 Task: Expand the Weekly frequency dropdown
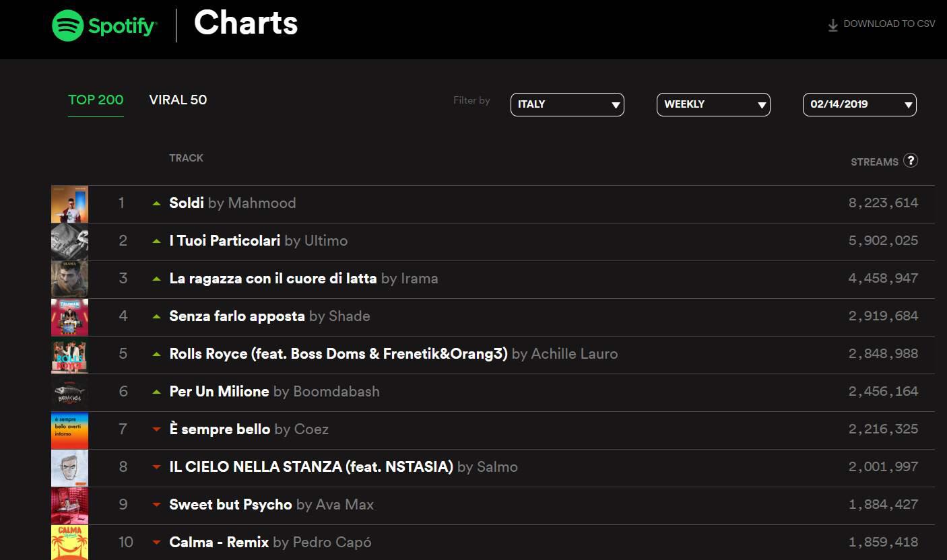tap(713, 104)
